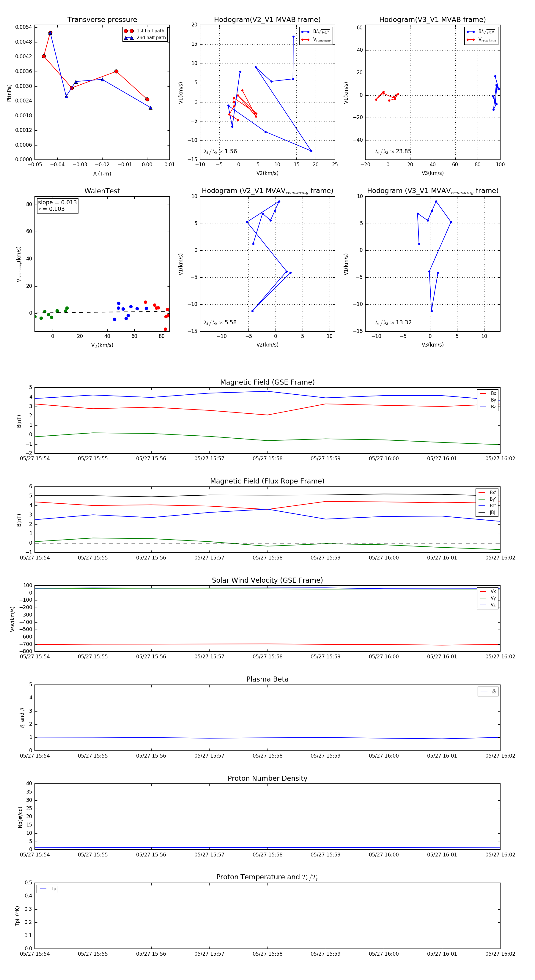
Task: Select the '1st half path' legend entry
Action: [145, 31]
